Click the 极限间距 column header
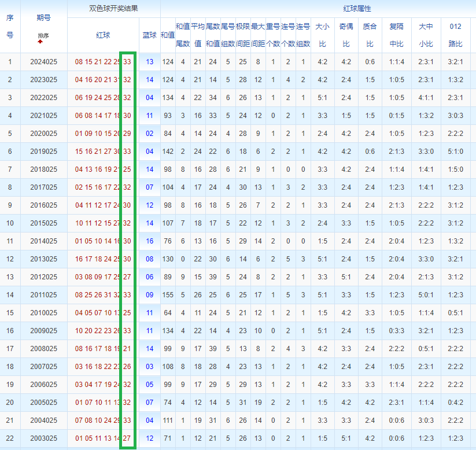 coord(242,35)
